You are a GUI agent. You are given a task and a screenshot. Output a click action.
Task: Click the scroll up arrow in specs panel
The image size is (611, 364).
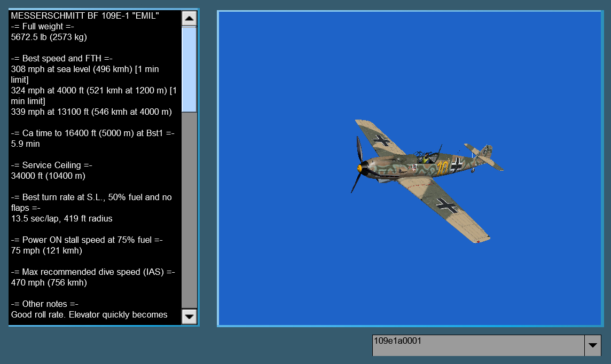[189, 19]
